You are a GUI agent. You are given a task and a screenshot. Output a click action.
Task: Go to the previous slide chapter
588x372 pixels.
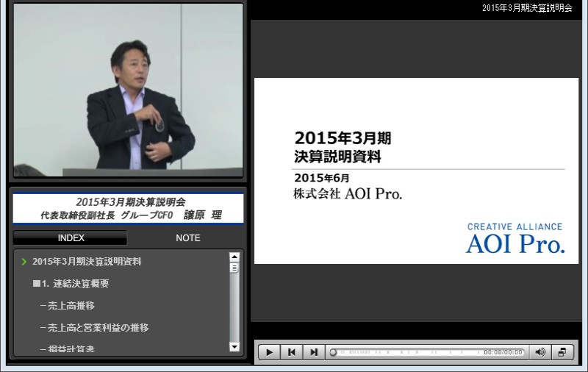tap(291, 352)
